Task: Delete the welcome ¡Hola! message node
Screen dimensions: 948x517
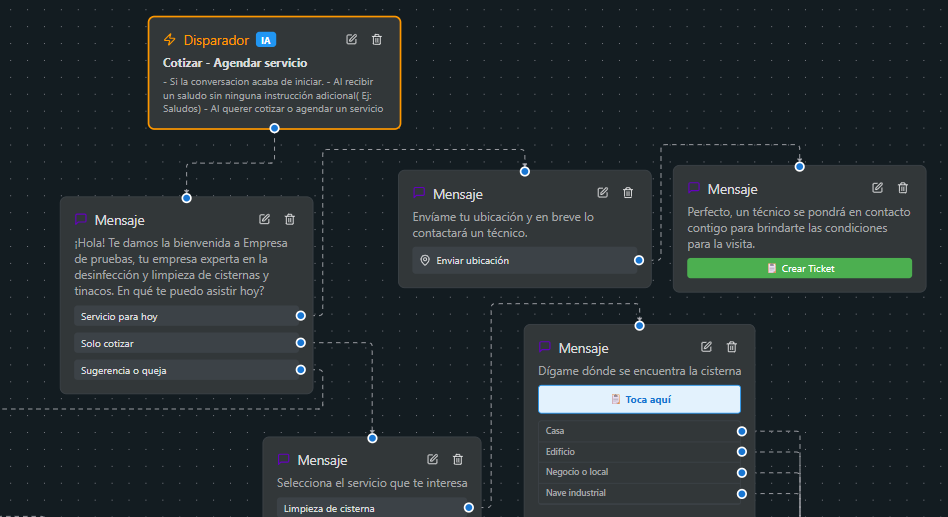Action: pos(290,219)
